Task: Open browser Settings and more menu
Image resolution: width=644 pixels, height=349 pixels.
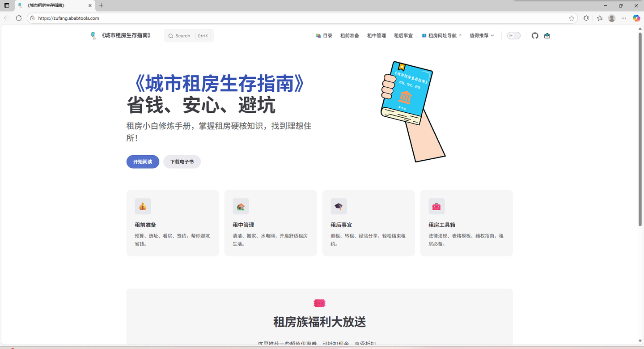Action: click(x=624, y=18)
